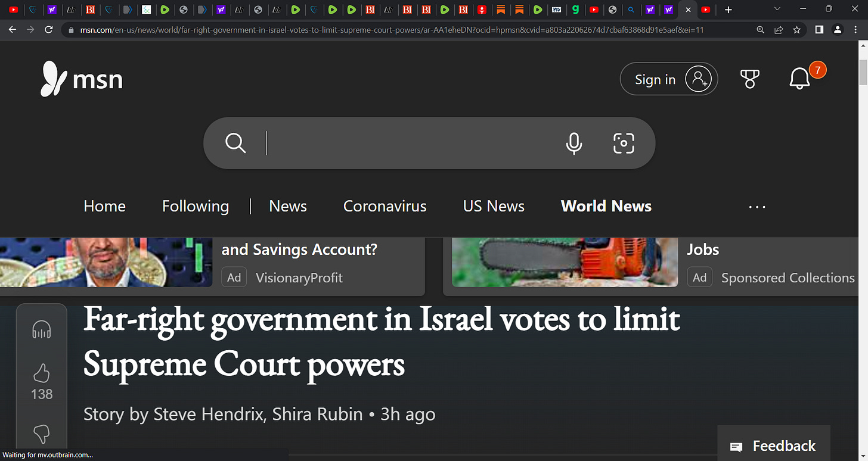Open the tab search chevron in Chrome
The image size is (868, 461).
coord(777,9)
